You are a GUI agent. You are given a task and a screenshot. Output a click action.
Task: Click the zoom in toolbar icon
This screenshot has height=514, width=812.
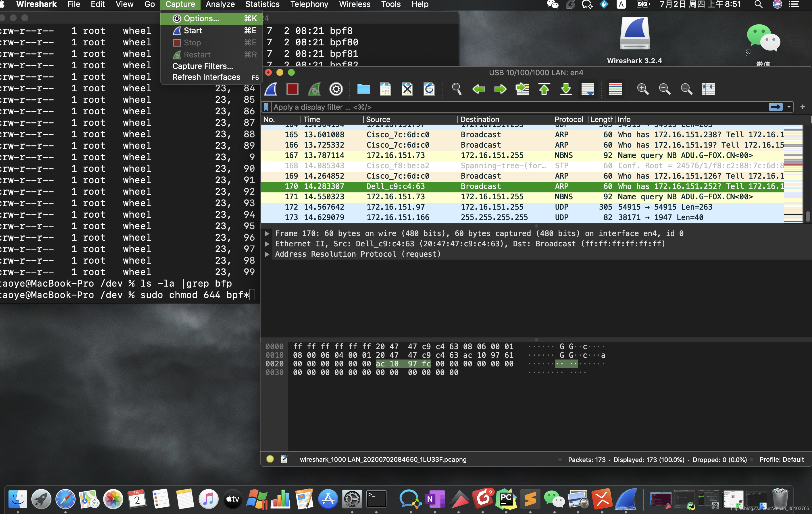[x=642, y=89]
